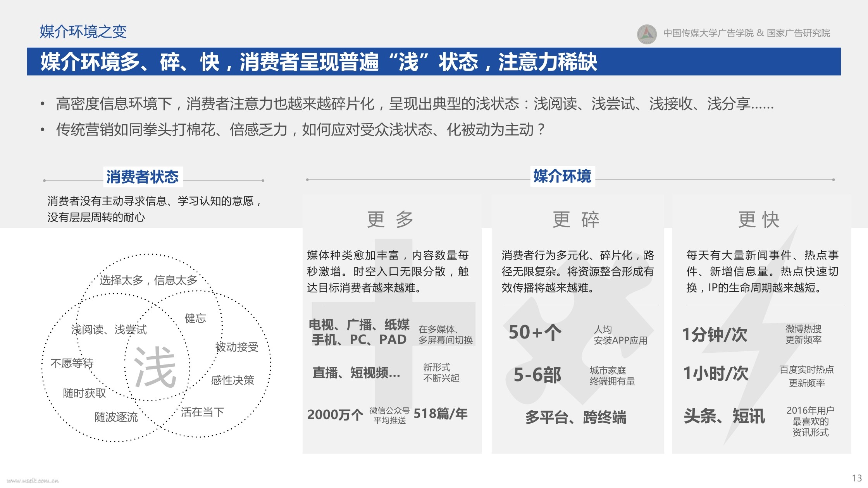Click the caption 在多媒体、多屏幕间切换
The image size is (868, 488).
(446, 335)
